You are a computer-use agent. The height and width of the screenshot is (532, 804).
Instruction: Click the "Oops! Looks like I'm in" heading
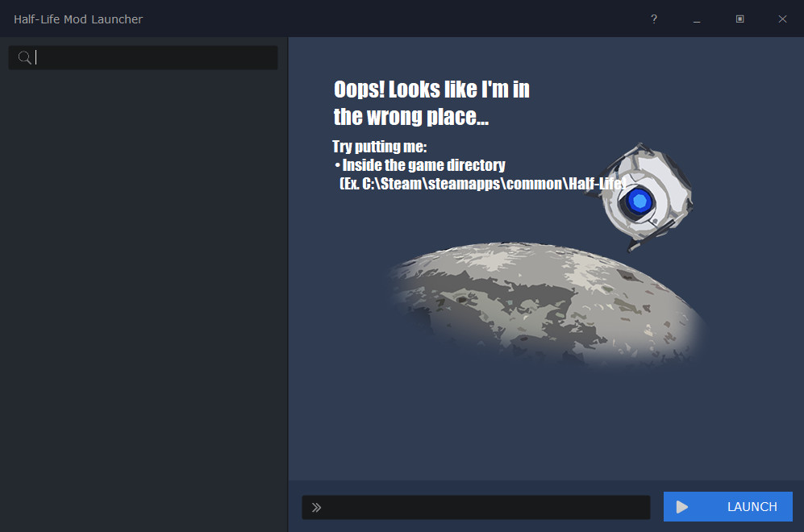[431, 89]
